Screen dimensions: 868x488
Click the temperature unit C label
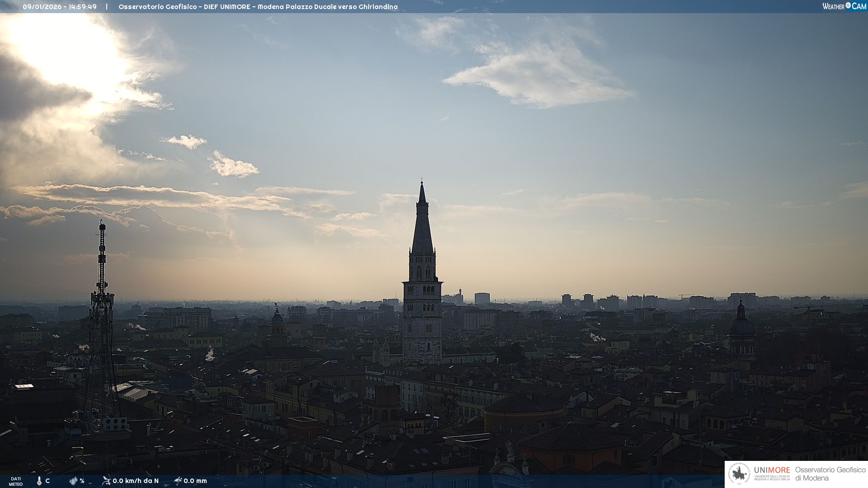coord(47,481)
